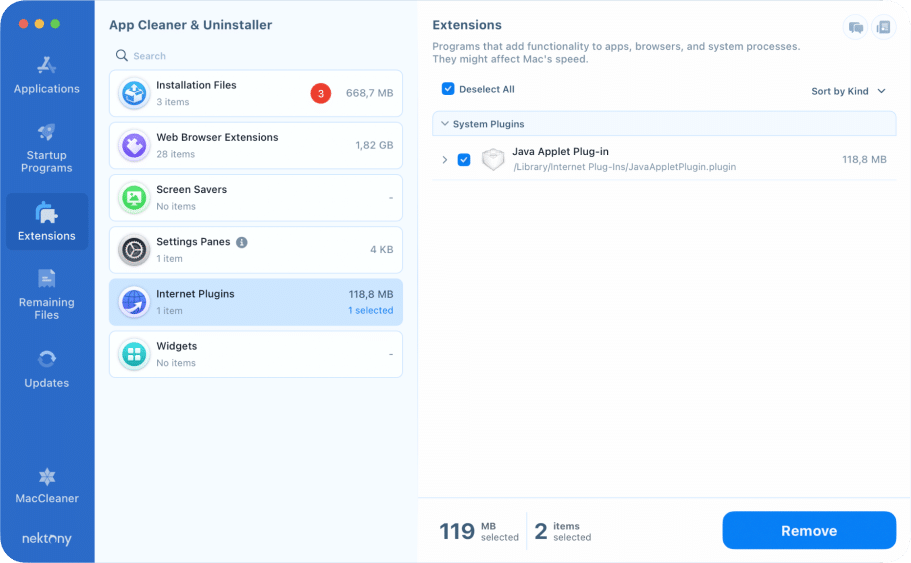The height and width of the screenshot is (563, 911).
Task: Click the Internet Plugins globe icon
Action: (x=134, y=302)
